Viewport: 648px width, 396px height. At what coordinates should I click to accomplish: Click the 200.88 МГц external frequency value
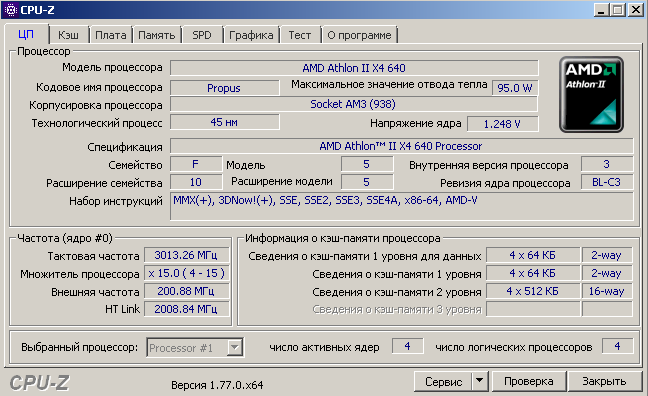[186, 291]
